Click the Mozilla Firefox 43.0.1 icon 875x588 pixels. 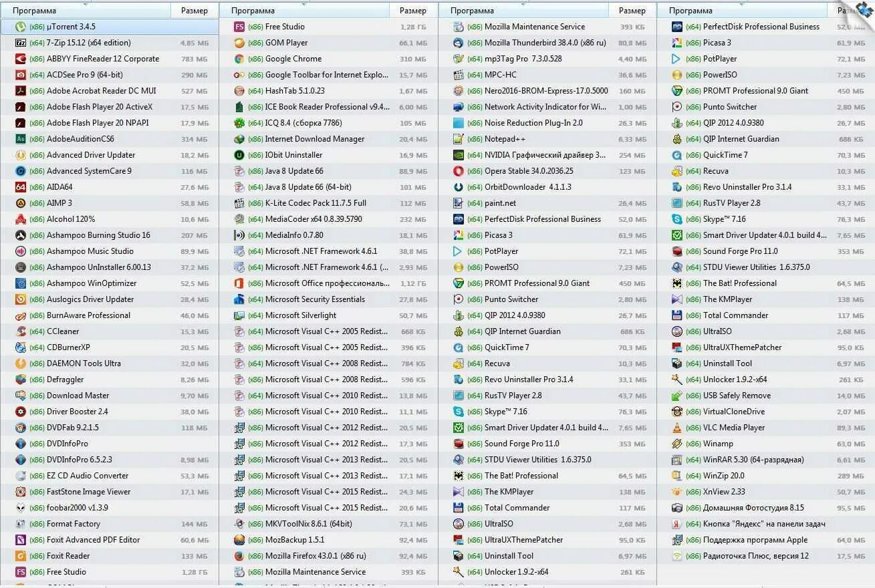(x=239, y=556)
